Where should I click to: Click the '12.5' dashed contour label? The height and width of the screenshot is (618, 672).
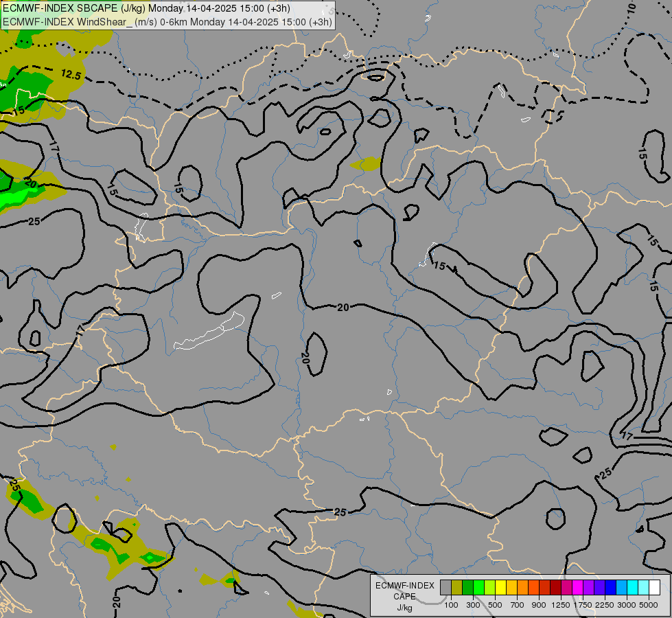coord(71,75)
